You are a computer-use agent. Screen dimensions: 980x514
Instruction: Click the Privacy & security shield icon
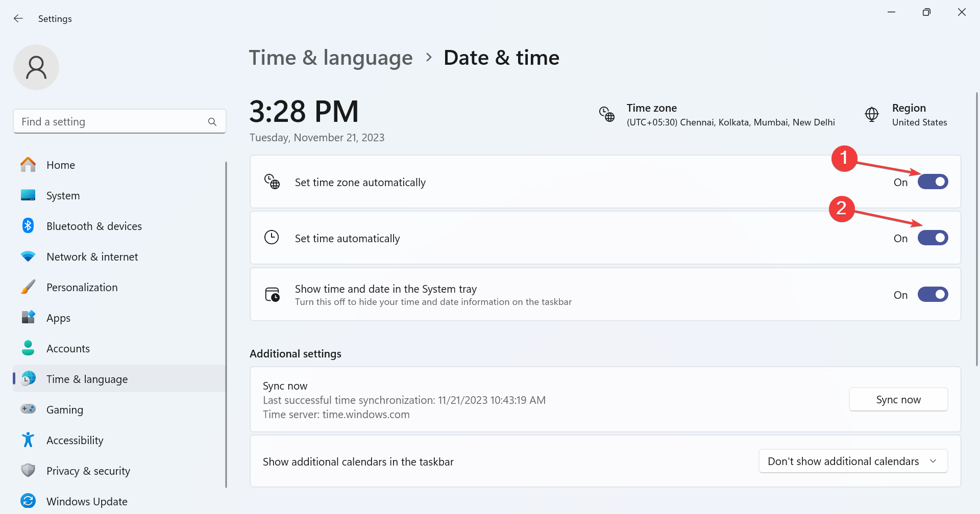(x=28, y=471)
